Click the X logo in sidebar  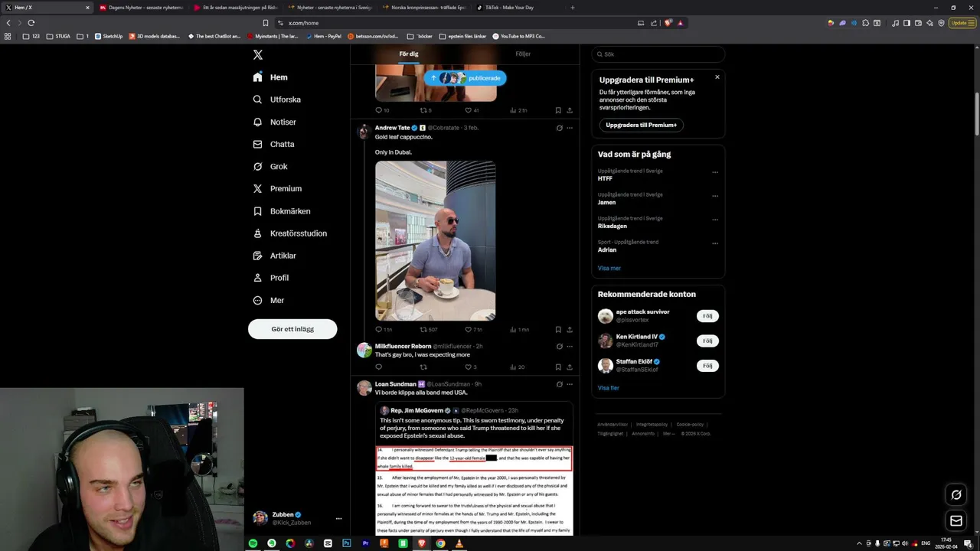tap(258, 55)
